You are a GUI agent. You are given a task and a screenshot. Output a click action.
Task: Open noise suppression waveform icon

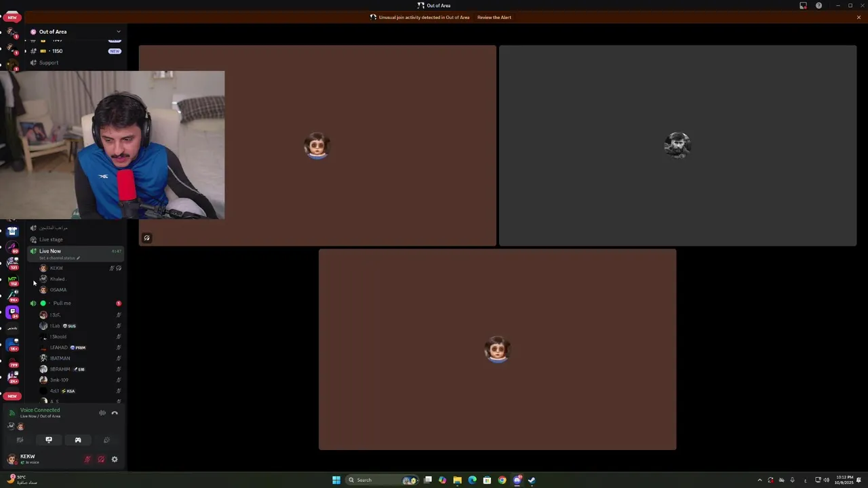(102, 413)
